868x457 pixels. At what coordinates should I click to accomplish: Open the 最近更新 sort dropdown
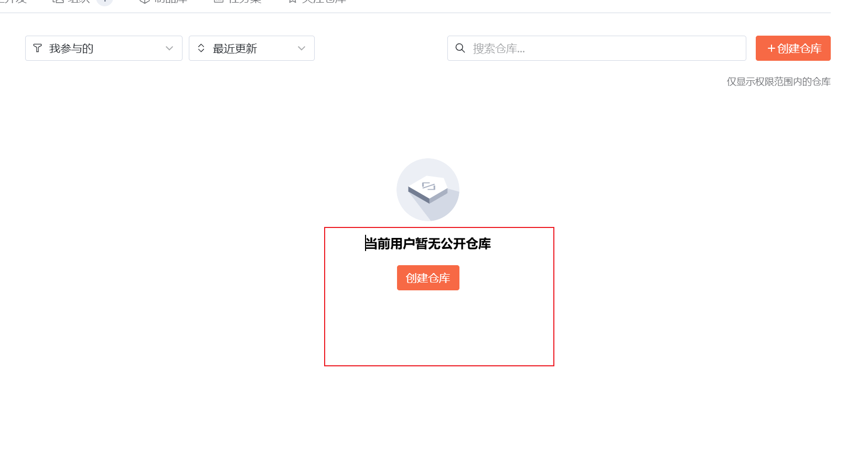coord(252,48)
